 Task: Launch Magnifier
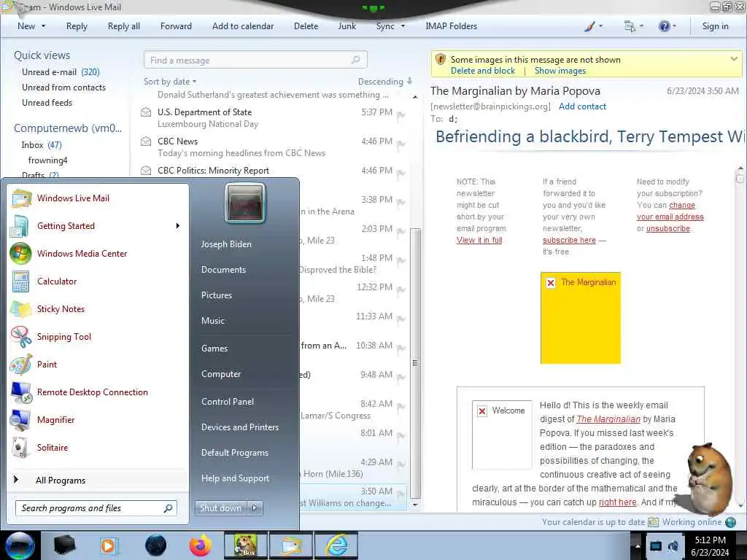55,419
